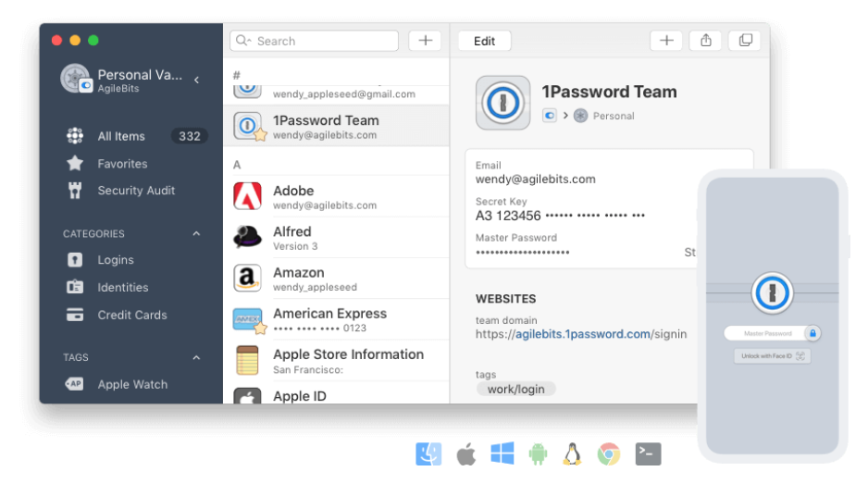The image size is (868, 484).
Task: Click the macOS Finder icon
Action: 428,454
